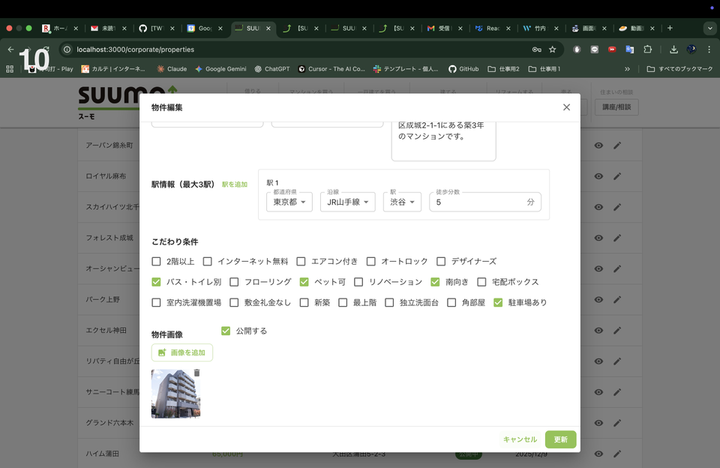Click the pencil edit icon in ロイヤル麻布 row
The image size is (720, 468).
coord(617,176)
